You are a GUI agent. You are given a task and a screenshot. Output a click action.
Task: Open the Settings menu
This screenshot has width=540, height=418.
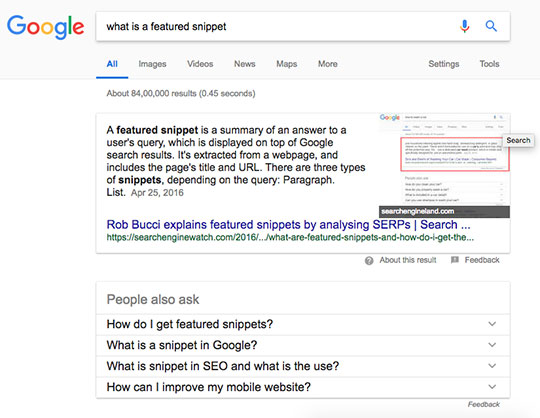tap(444, 64)
